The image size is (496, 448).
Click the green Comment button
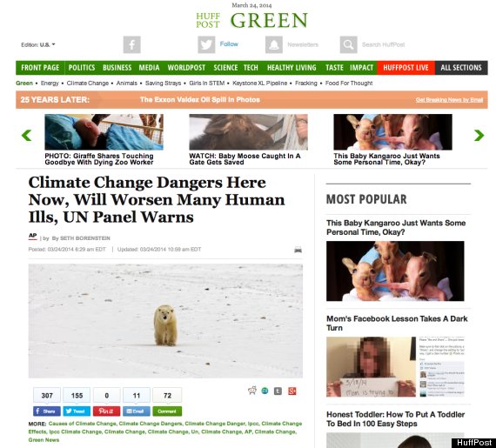pos(167,411)
